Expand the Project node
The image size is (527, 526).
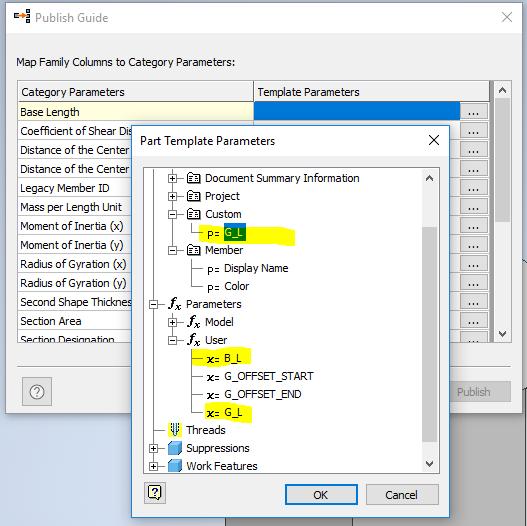point(172,196)
